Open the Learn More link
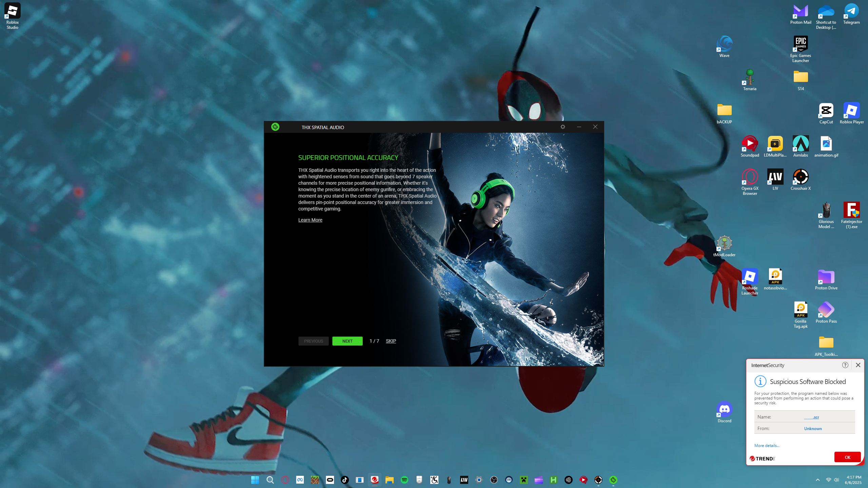This screenshot has height=488, width=868. 310,220
